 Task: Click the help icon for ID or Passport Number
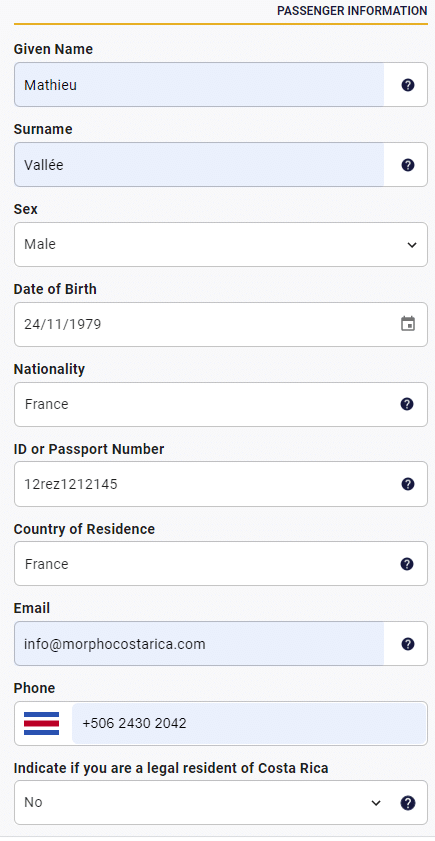[408, 484]
